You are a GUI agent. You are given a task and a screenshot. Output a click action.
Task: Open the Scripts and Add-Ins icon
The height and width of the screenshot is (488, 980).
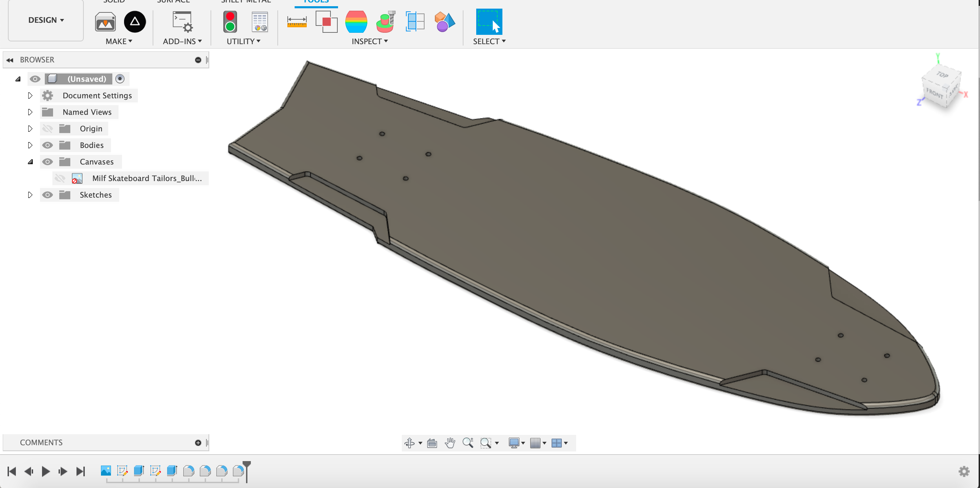pos(183,22)
